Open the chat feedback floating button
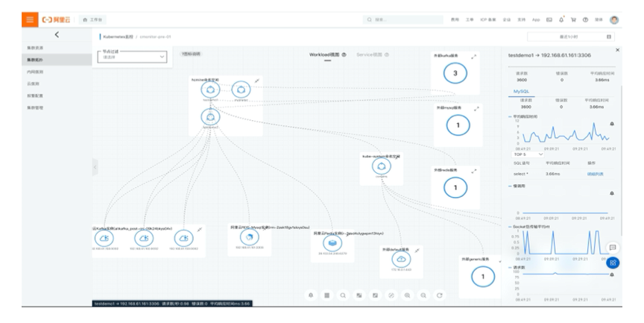The width and height of the screenshot is (644, 323). click(613, 248)
